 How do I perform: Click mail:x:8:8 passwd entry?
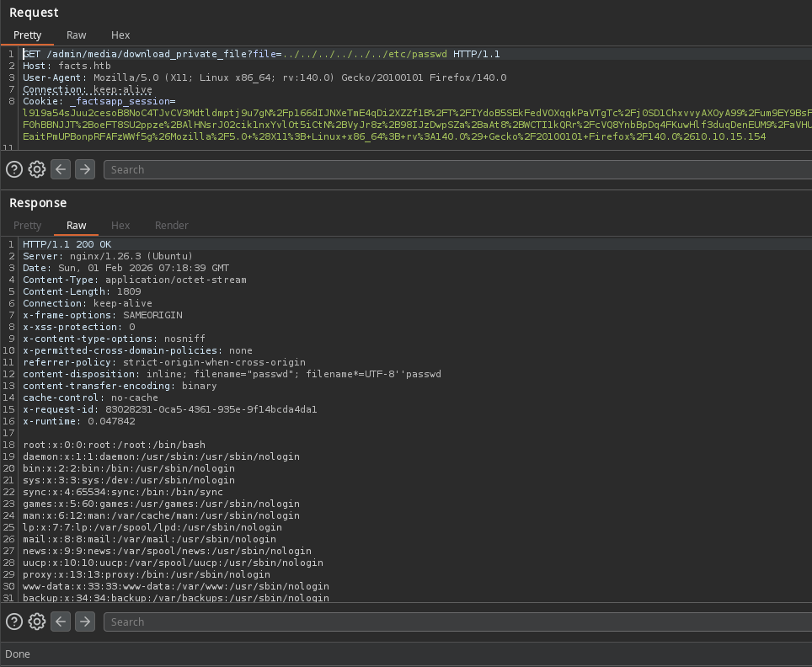pos(149,540)
